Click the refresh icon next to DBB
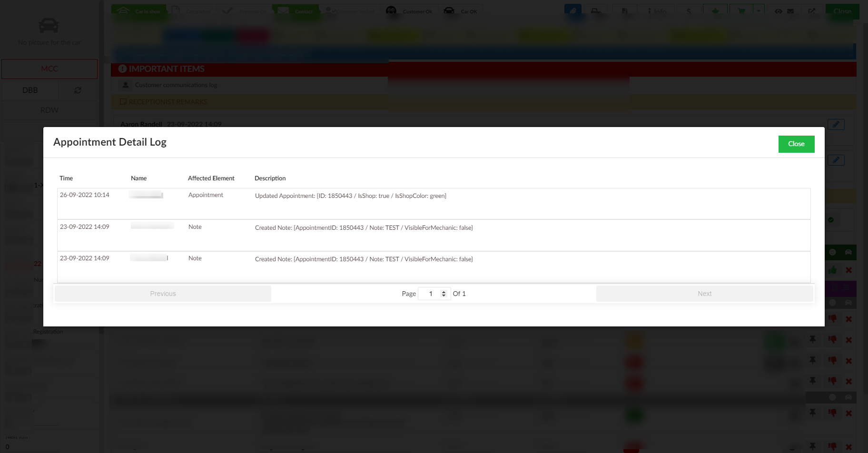 click(78, 90)
